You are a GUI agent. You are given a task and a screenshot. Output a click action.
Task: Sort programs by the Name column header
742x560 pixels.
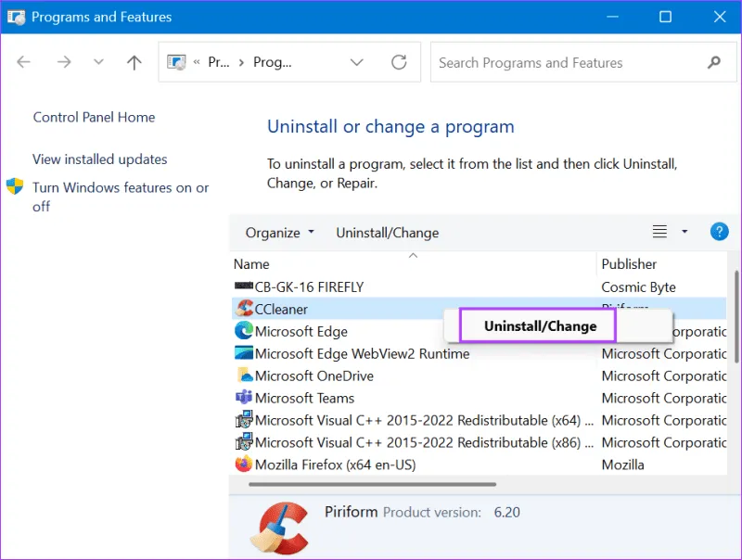coord(250,264)
